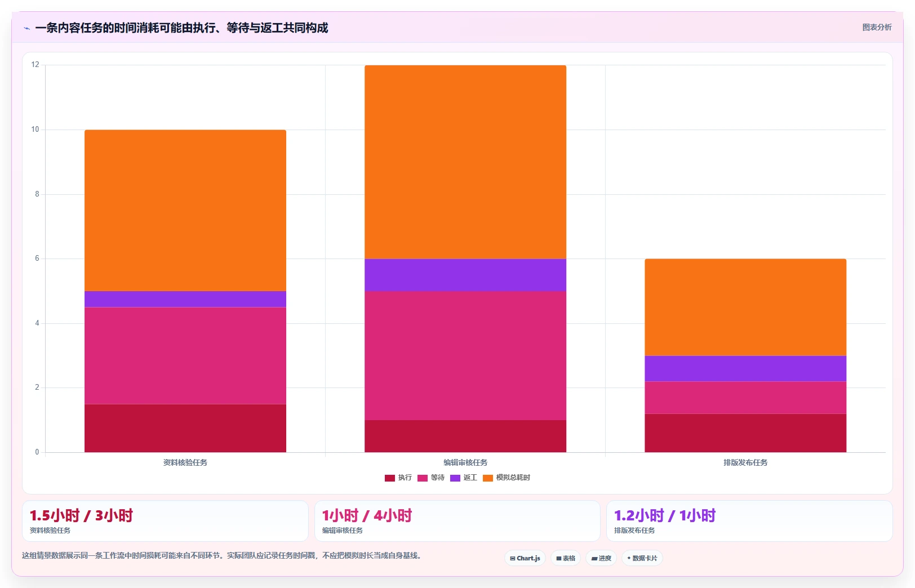Screen dimensions: 915x588
Task: Toggle the 返工 legend item
Action: click(x=464, y=478)
